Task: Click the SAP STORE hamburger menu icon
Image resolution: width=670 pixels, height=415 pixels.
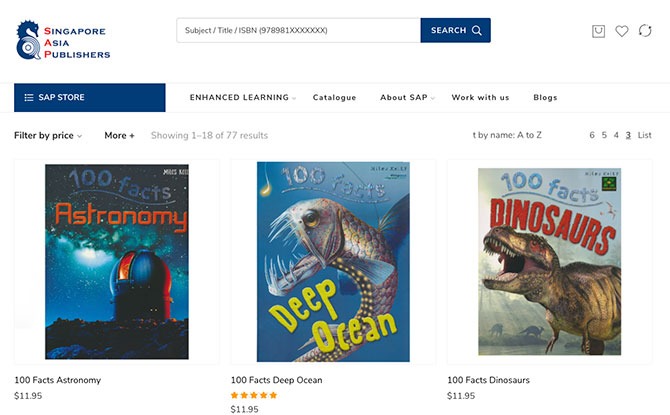Action: [x=29, y=98]
